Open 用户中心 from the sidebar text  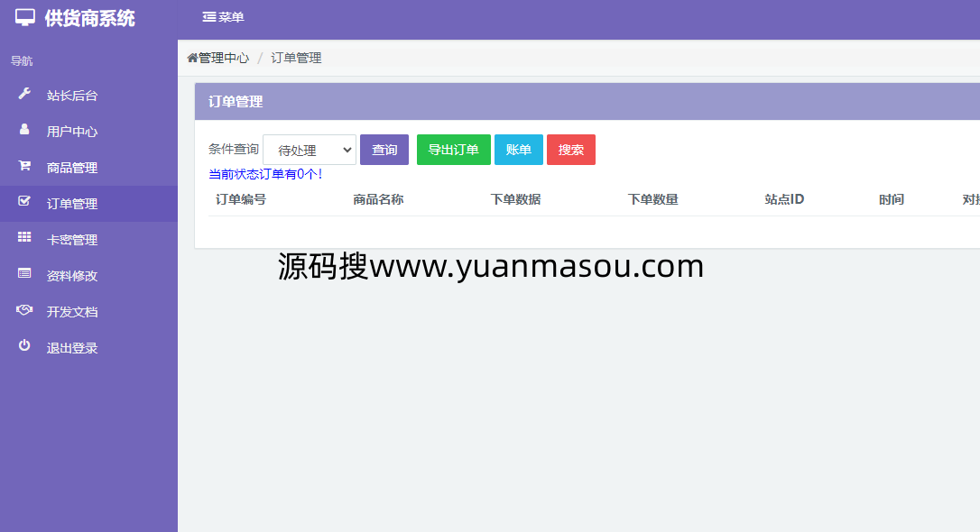point(72,132)
